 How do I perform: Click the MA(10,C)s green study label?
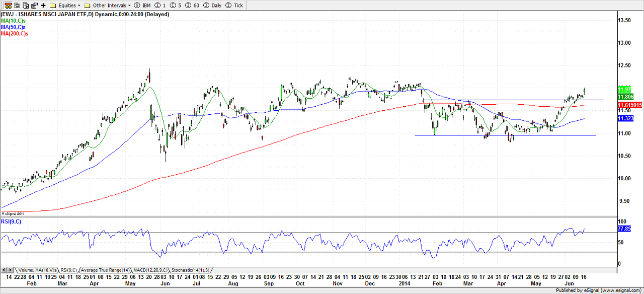(13, 21)
